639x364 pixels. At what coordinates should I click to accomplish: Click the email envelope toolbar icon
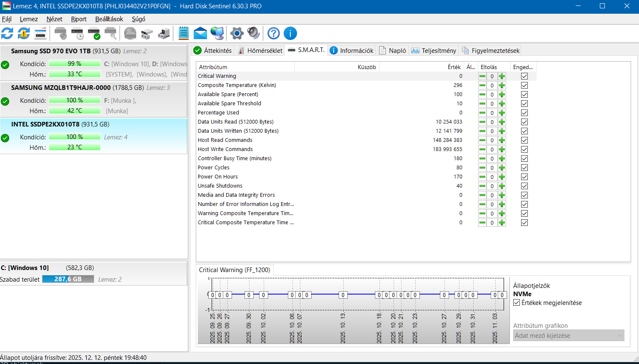[x=200, y=33]
